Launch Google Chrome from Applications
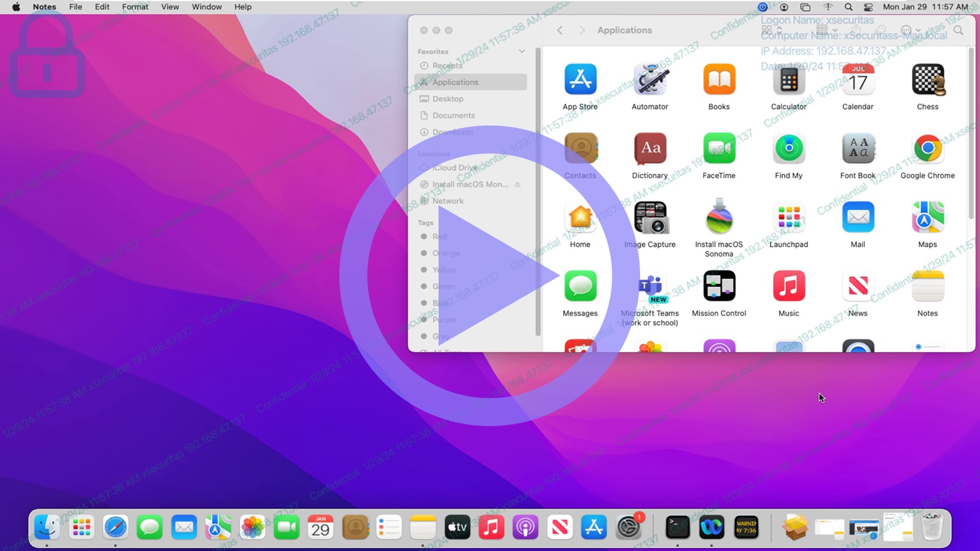 (927, 149)
